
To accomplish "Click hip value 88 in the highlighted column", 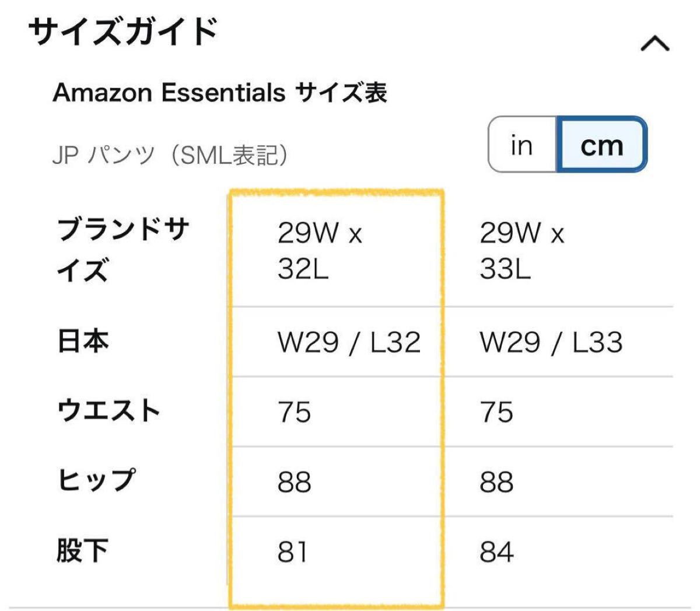I will pos(294,482).
